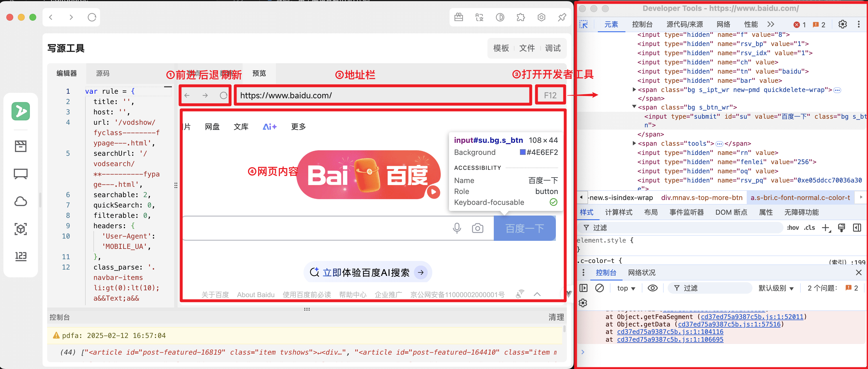
Task: Open console settings gear icon
Action: tap(583, 303)
